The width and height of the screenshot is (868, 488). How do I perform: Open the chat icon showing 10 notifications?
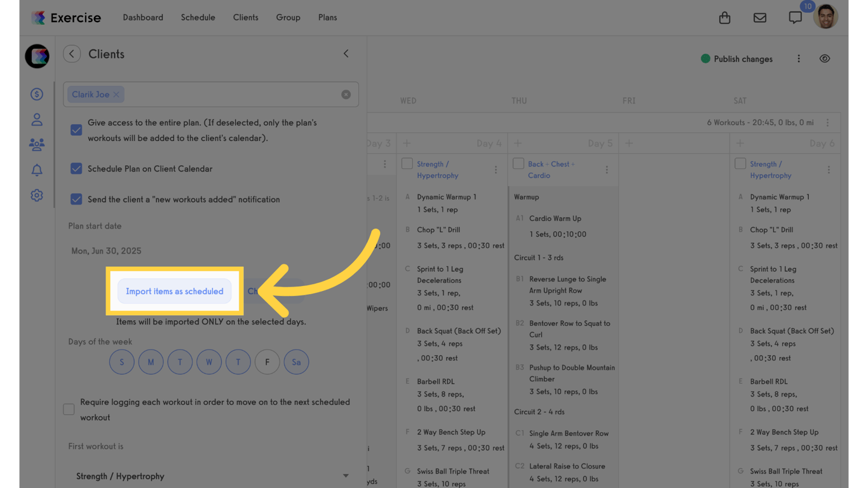pyautogui.click(x=795, y=17)
